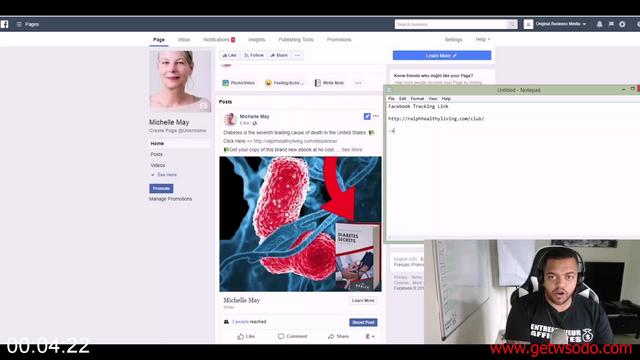Expand See more in sidebar
The height and width of the screenshot is (360, 640).
(164, 175)
